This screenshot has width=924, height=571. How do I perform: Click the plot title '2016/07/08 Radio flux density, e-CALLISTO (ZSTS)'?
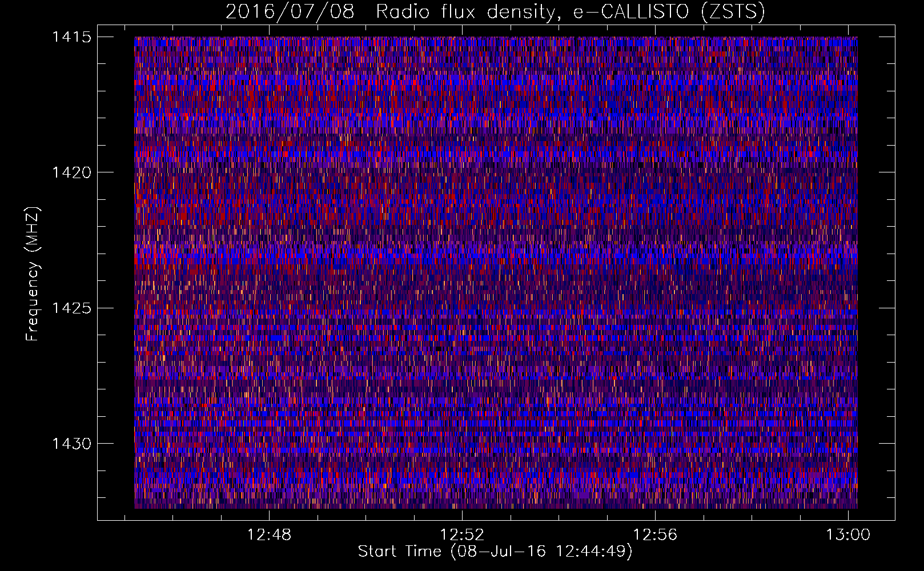(495, 11)
